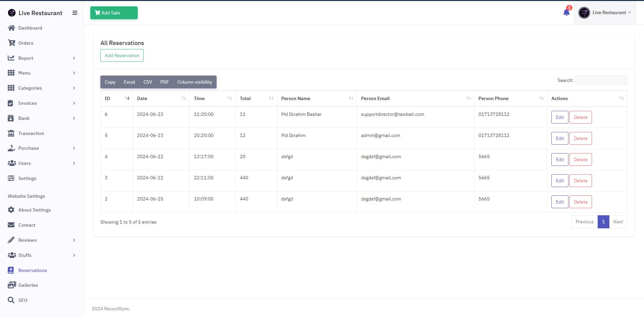The image size is (644, 318).
Task: Click the Stuffs people icon
Action: [x=12, y=255]
